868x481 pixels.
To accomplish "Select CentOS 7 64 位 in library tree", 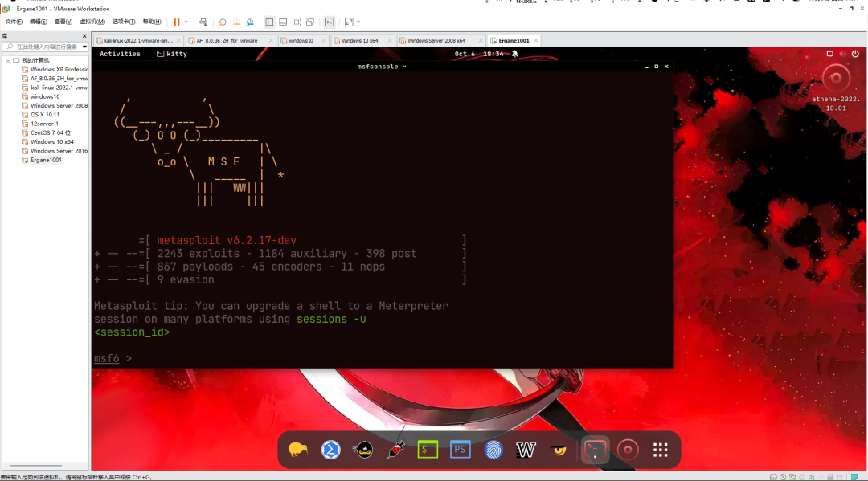I will tap(51, 132).
